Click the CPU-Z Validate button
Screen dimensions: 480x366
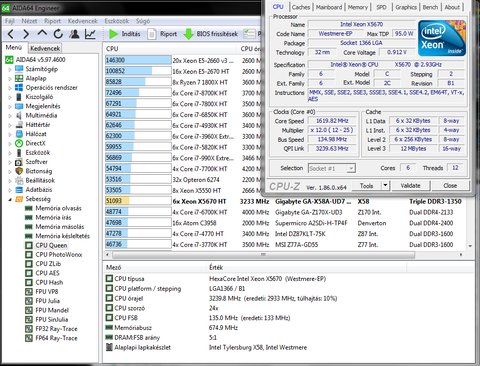coord(411,185)
